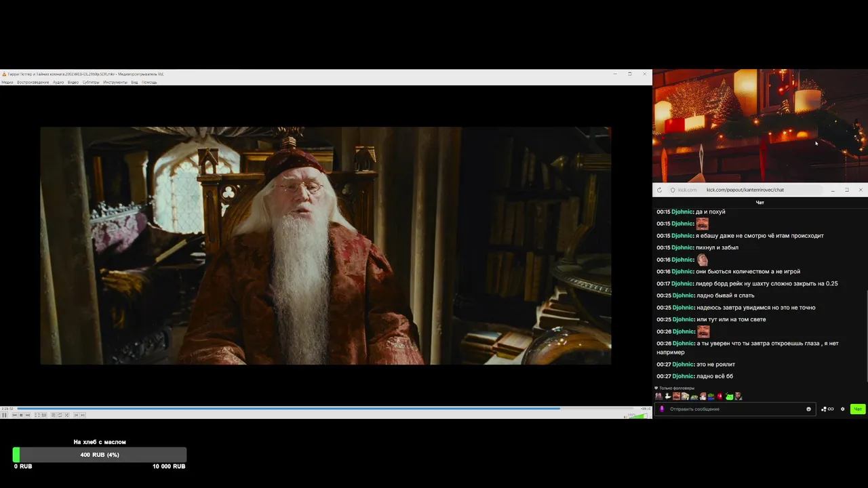Open the Аудио menu
This screenshot has width=868, height=488.
(x=58, y=82)
